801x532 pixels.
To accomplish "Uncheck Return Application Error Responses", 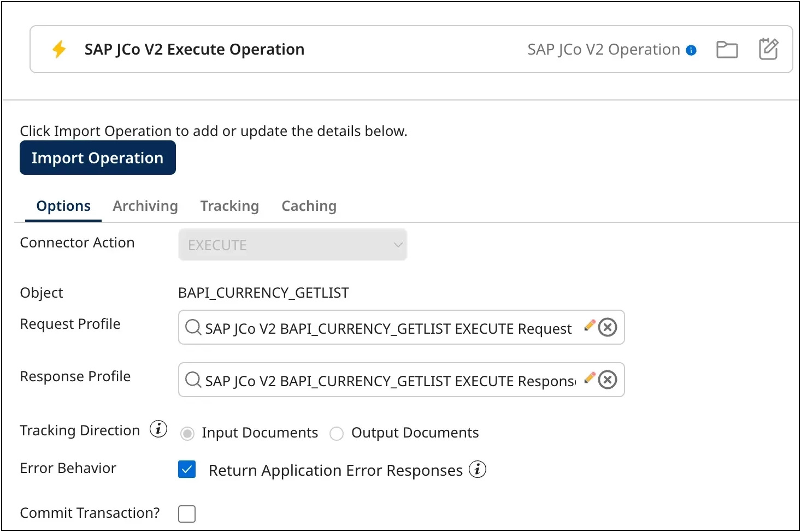I will coord(186,470).
